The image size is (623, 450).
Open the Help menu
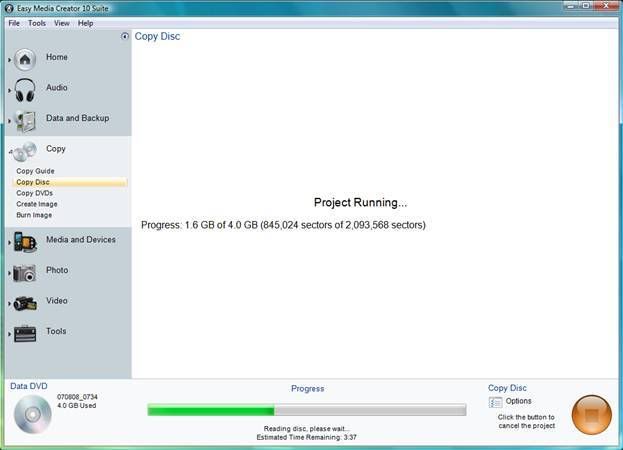(85, 23)
